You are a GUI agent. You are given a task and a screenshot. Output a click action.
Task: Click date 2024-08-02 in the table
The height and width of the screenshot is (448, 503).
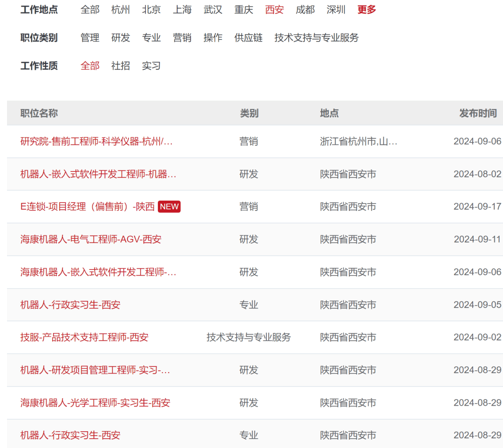pyautogui.click(x=477, y=174)
